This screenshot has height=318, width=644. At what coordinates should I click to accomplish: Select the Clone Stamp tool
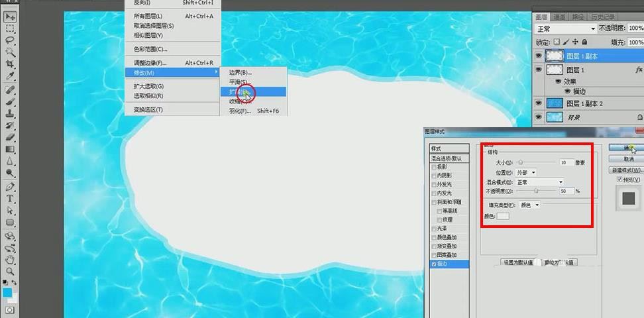point(10,113)
